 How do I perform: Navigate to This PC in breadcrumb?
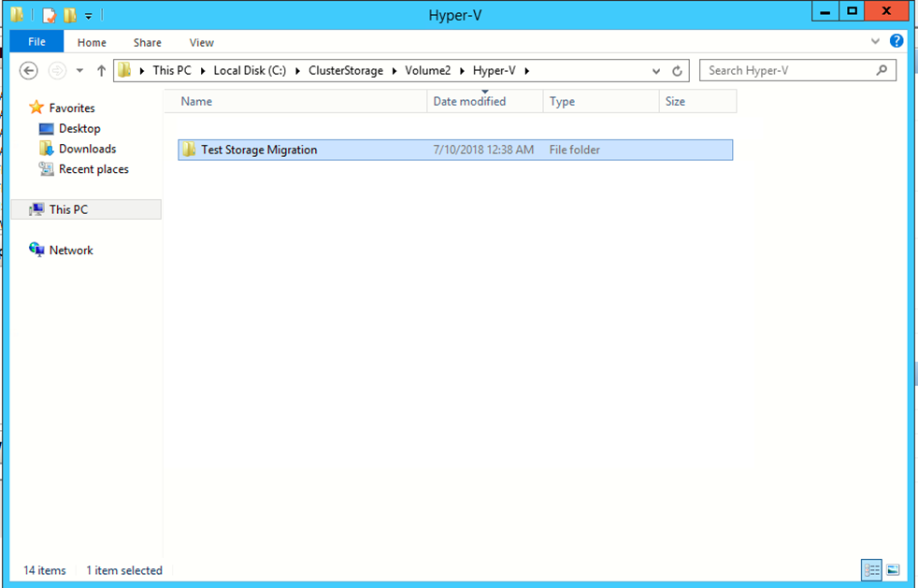point(171,70)
